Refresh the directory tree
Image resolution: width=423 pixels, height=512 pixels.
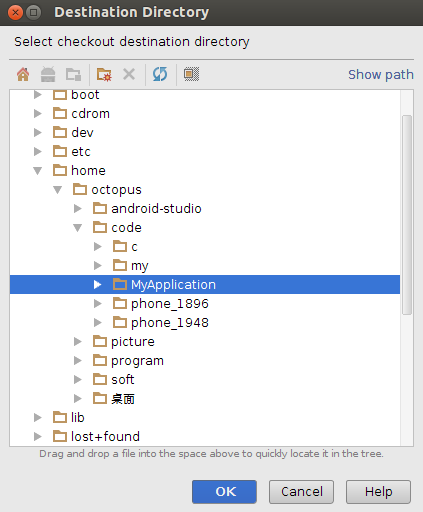(x=160, y=74)
